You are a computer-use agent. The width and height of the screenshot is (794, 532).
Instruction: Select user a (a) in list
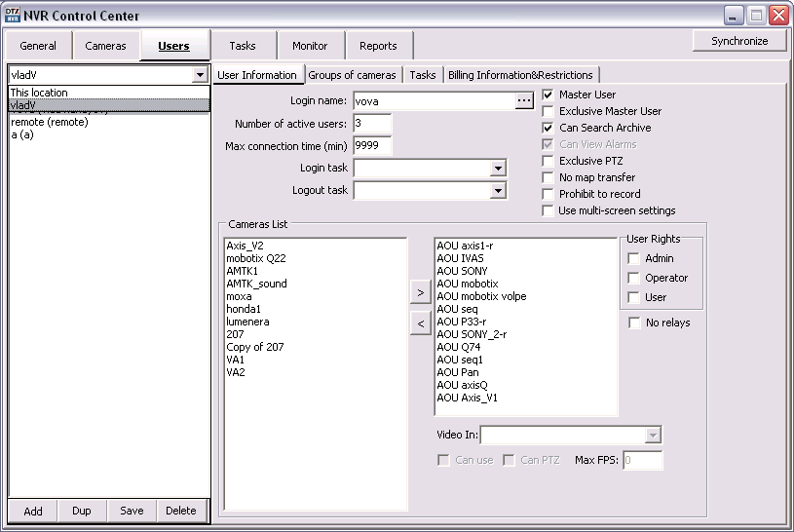(109, 134)
